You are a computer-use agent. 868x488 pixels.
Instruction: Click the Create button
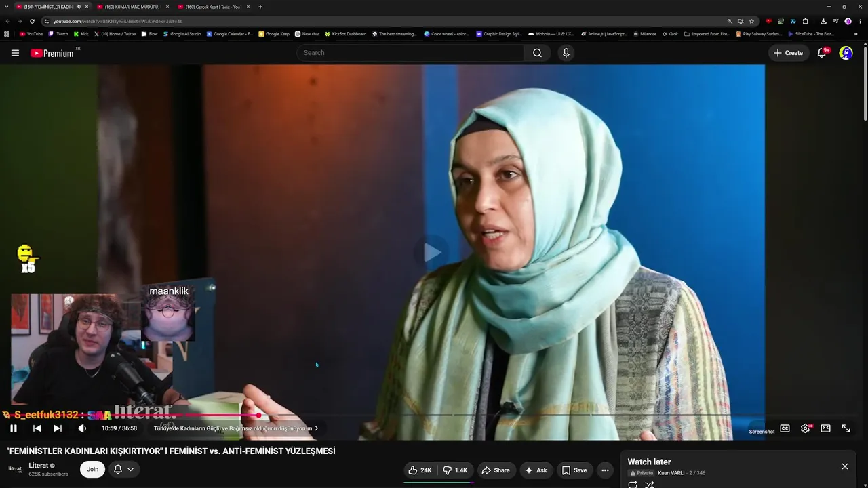click(x=789, y=53)
